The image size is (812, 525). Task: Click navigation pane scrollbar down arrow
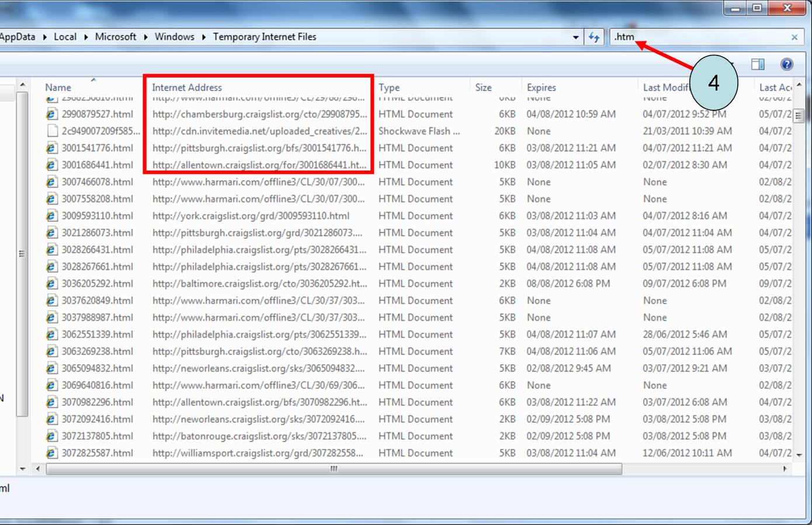pos(22,469)
